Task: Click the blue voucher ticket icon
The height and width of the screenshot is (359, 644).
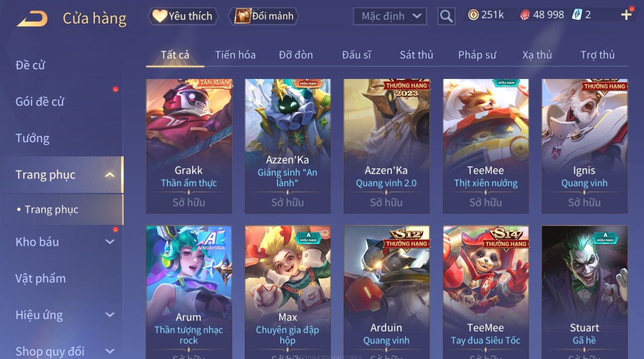Action: point(577,15)
